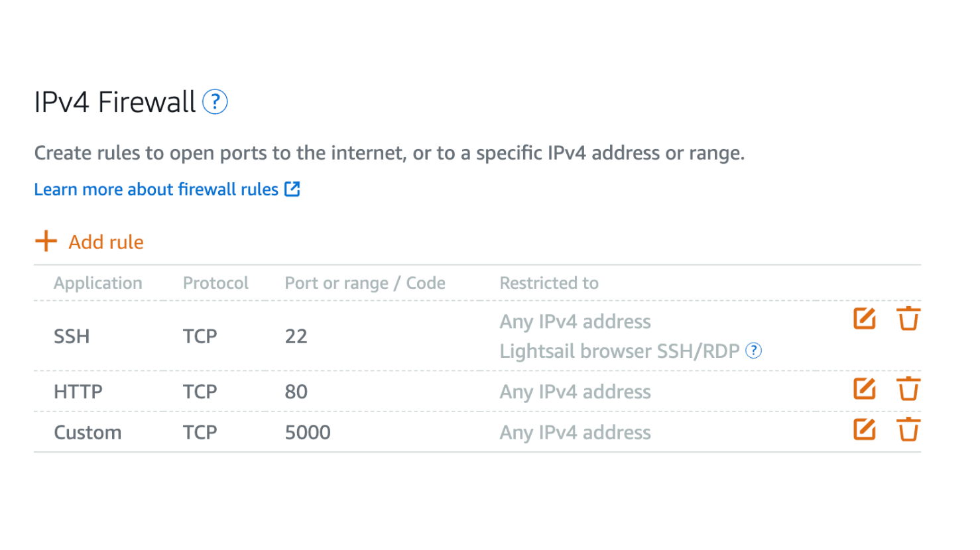Screen dimensions: 980x550
Task: Edit the HTTP port 80 rule
Action: tap(864, 388)
